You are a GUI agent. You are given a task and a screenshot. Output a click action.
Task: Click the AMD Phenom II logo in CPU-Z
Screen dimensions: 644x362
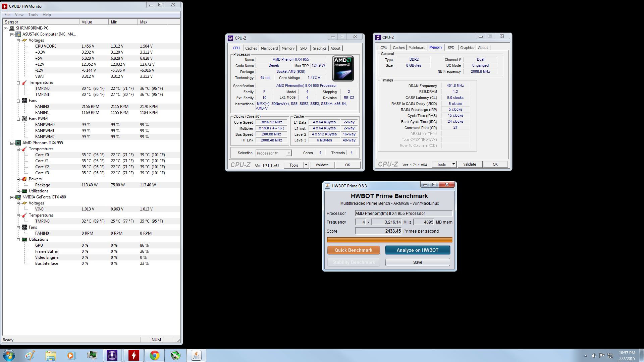point(343,69)
